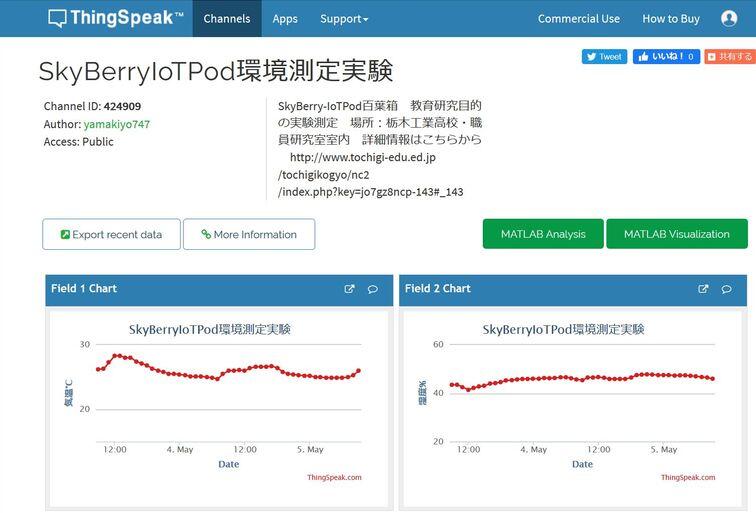Viewport: 756px width, 513px height.
Task: Click ThingSpeak.com link in Field 1 chart
Action: pos(334,477)
